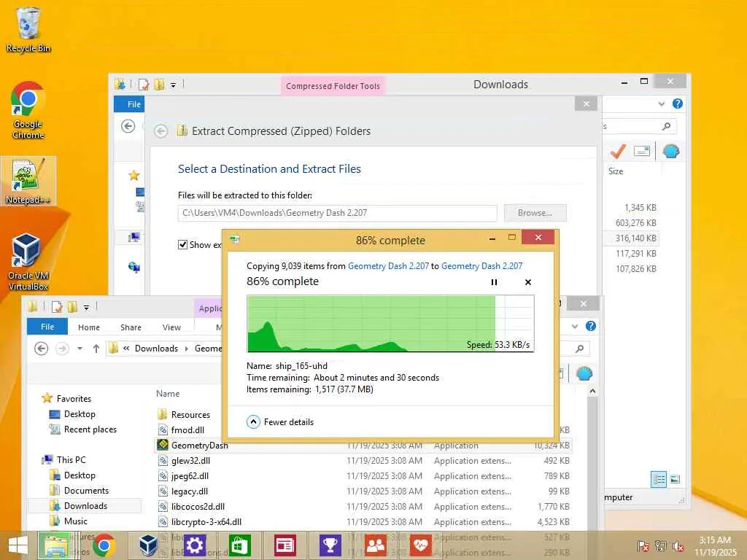Screen dimensions: 747x560
Task: Open Windows Store from the taskbar
Action: click(239, 545)
